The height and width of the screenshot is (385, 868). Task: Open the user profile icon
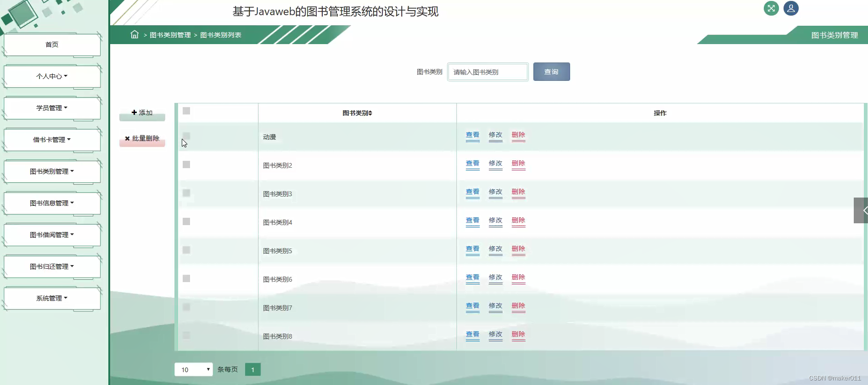tap(791, 8)
